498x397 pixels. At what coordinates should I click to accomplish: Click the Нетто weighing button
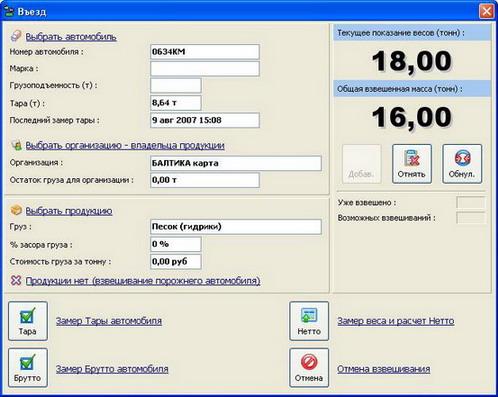click(x=309, y=321)
